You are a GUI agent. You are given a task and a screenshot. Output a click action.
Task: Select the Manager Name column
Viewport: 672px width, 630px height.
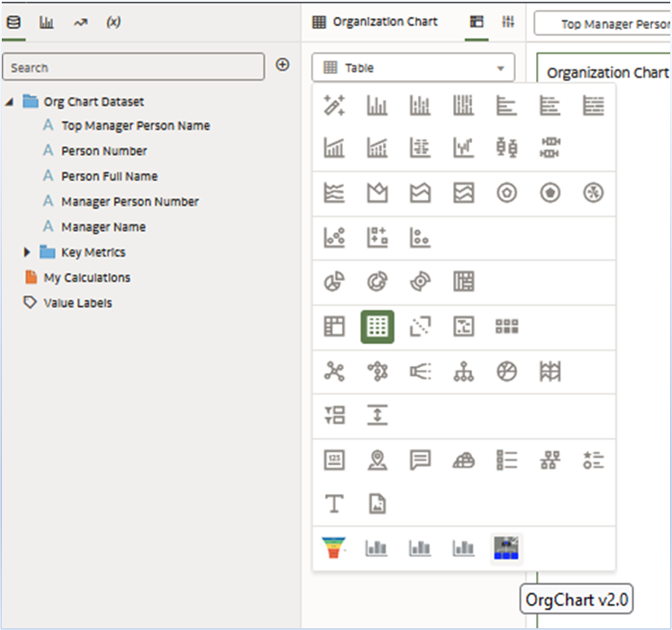pyautogui.click(x=104, y=227)
